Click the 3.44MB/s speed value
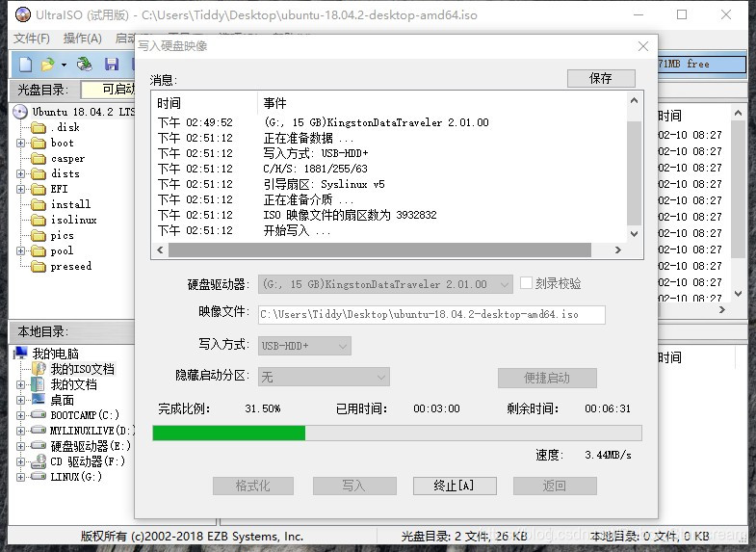Image resolution: width=756 pixels, height=552 pixels. click(608, 455)
